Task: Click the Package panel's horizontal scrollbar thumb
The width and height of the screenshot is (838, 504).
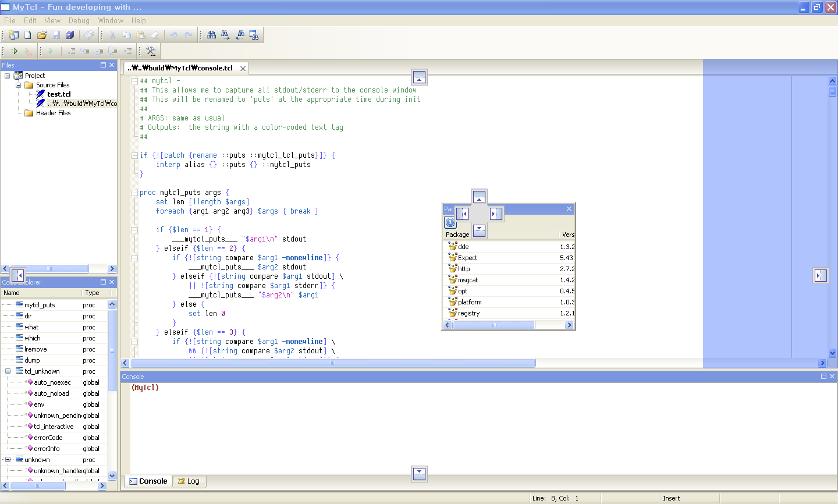Action: (493, 325)
